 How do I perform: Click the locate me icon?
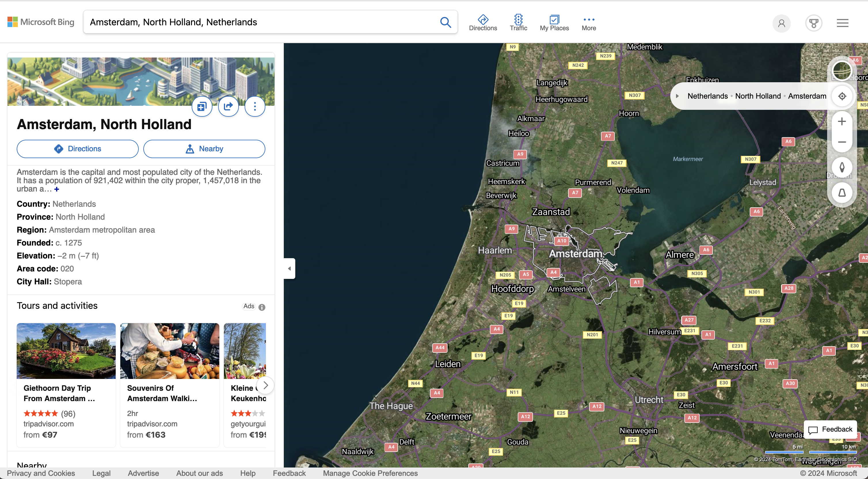pyautogui.click(x=842, y=96)
